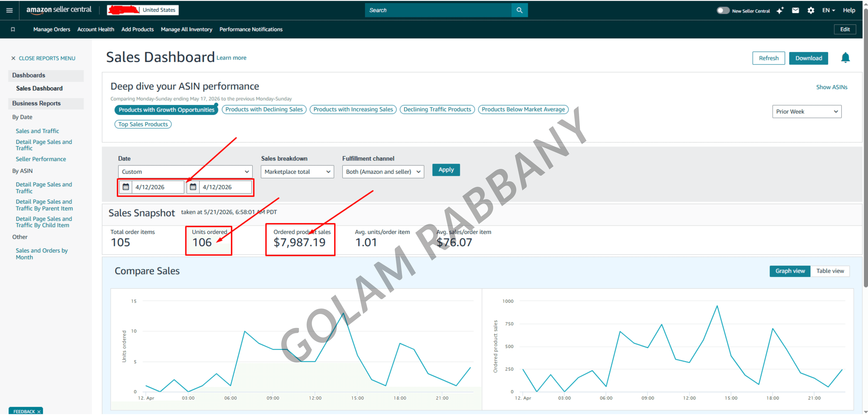Click the page vertical scrollbar

tap(865, 148)
